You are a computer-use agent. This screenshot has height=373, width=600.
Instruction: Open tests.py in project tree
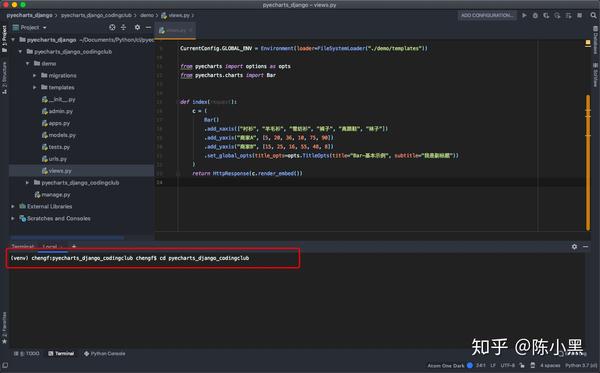click(55, 147)
